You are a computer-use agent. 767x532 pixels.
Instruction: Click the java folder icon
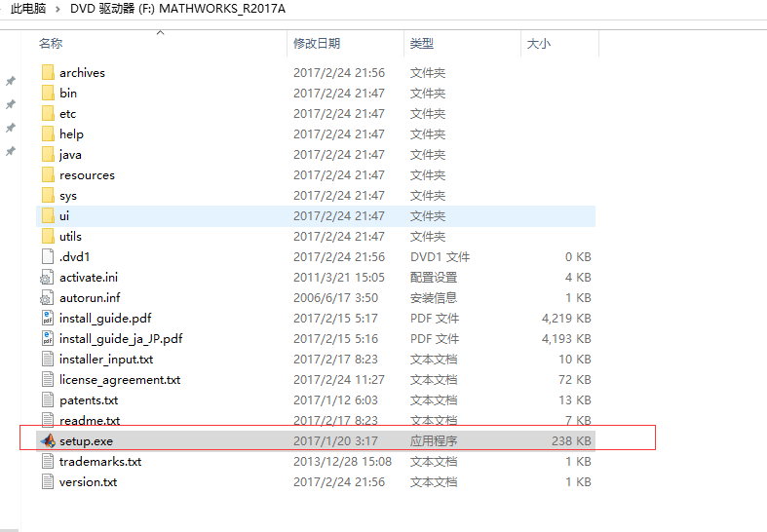48,155
